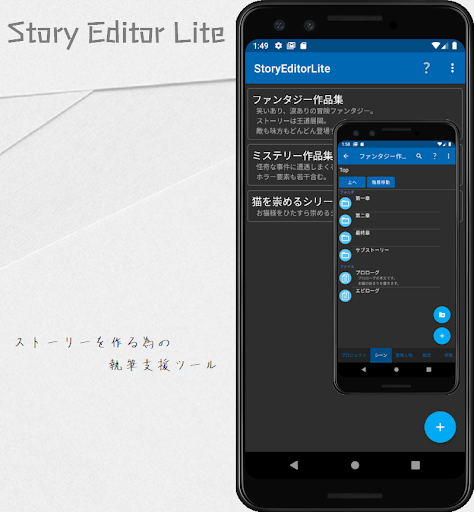Switch to the 設定 tab

tap(427, 355)
